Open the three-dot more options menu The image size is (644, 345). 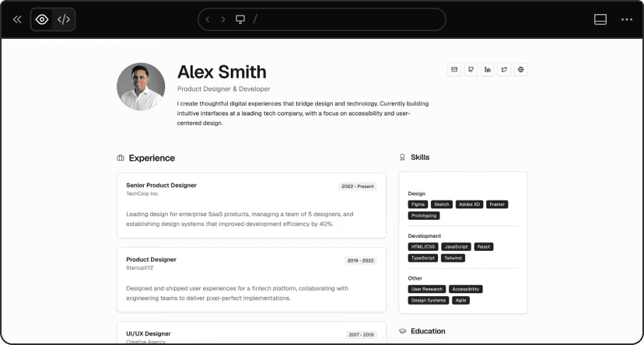tap(627, 19)
